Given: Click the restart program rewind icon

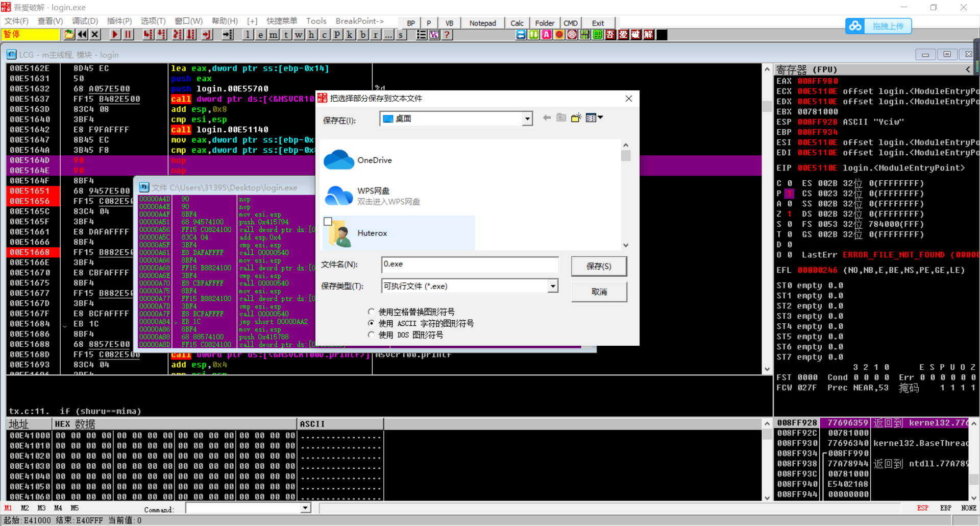Looking at the screenshot, I should 82,35.
